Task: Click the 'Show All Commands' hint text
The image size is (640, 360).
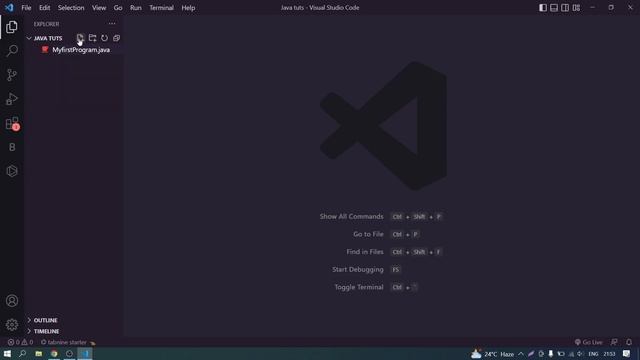Action: 351,216
